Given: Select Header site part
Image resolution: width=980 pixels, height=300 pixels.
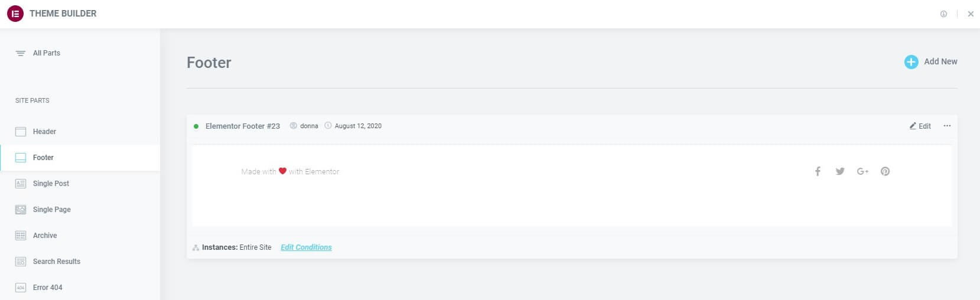Looking at the screenshot, I should tap(44, 132).
